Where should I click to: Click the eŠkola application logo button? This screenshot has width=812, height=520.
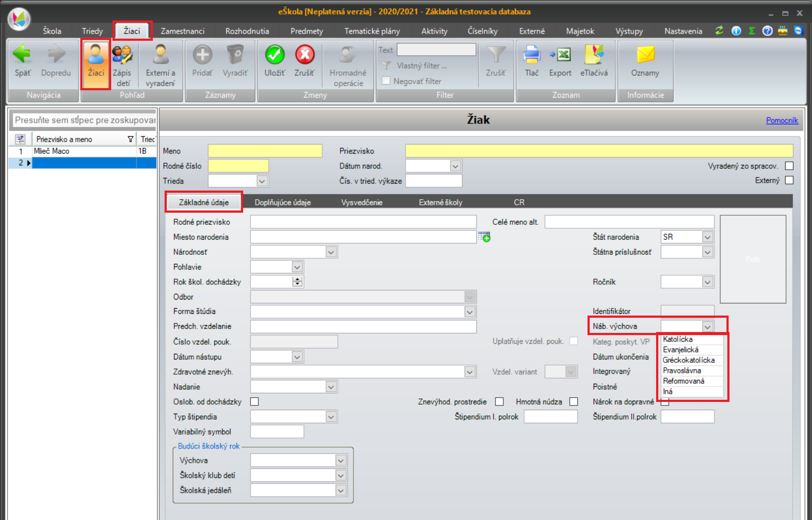click(19, 19)
